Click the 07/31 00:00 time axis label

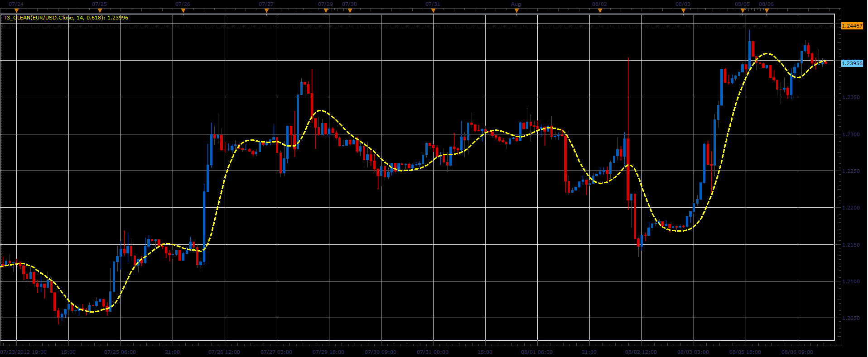[433, 352]
